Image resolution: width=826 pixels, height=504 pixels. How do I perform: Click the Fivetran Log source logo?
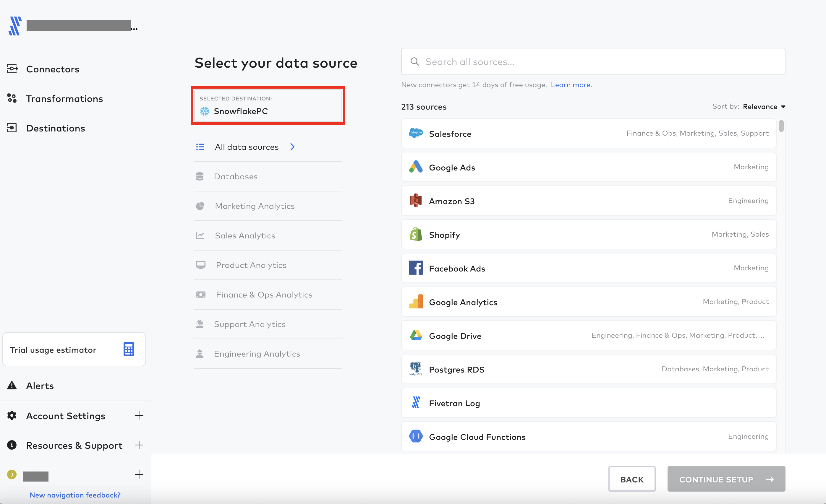pos(416,403)
